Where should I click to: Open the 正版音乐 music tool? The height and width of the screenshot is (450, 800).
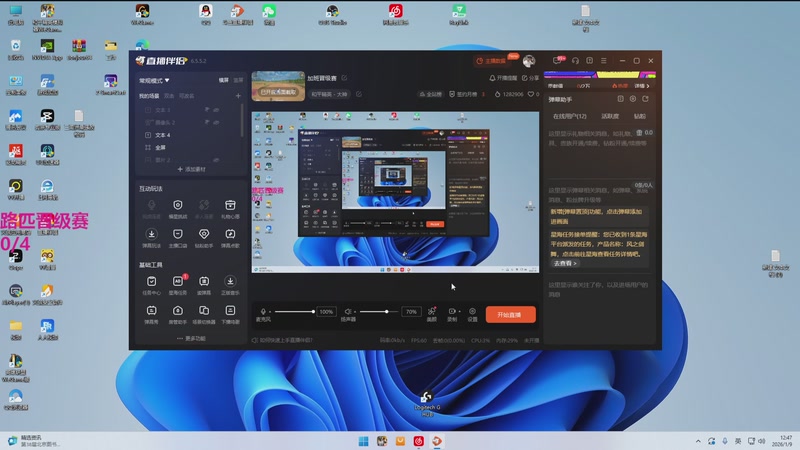tap(230, 285)
